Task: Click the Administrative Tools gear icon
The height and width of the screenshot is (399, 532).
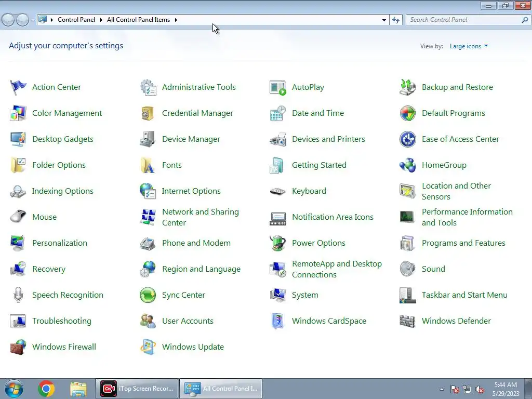Action: tap(148, 87)
